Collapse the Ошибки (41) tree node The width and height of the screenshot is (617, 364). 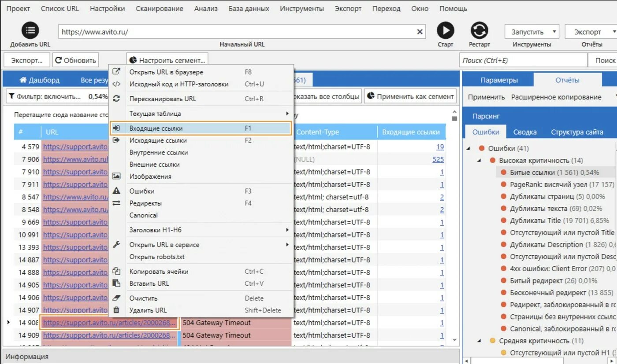(468, 149)
